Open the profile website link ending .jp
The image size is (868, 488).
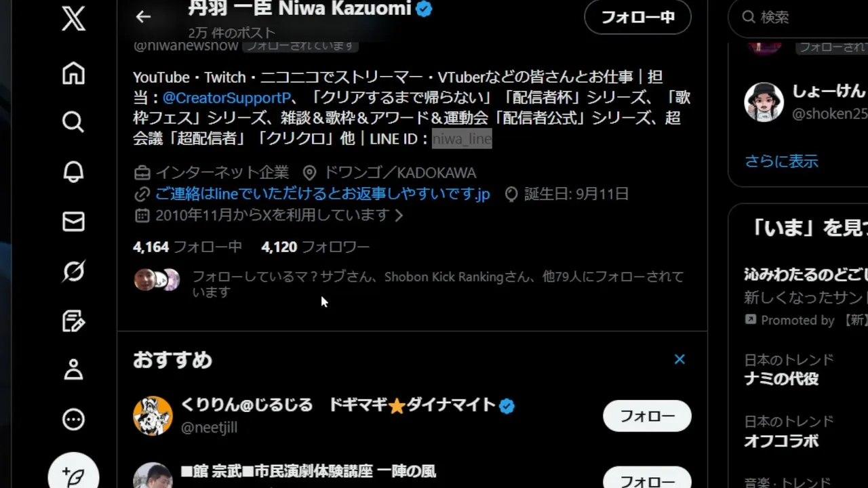pos(322,195)
